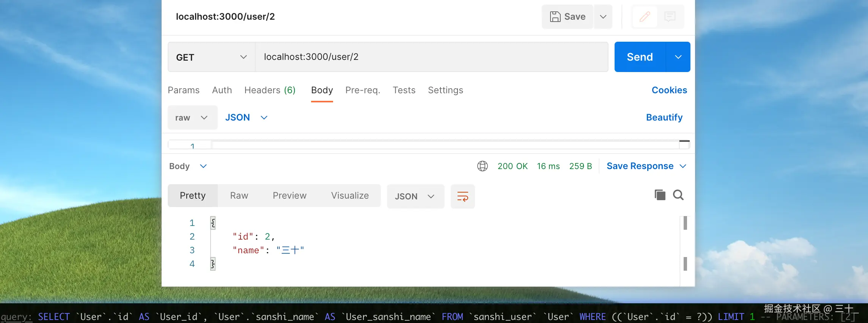Open the Headers (6) tab
This screenshot has width=868, height=323.
[270, 90]
